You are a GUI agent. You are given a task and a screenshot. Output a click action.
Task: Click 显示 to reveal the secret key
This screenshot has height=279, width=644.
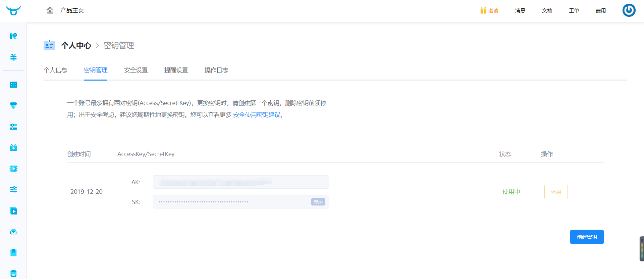coord(318,202)
